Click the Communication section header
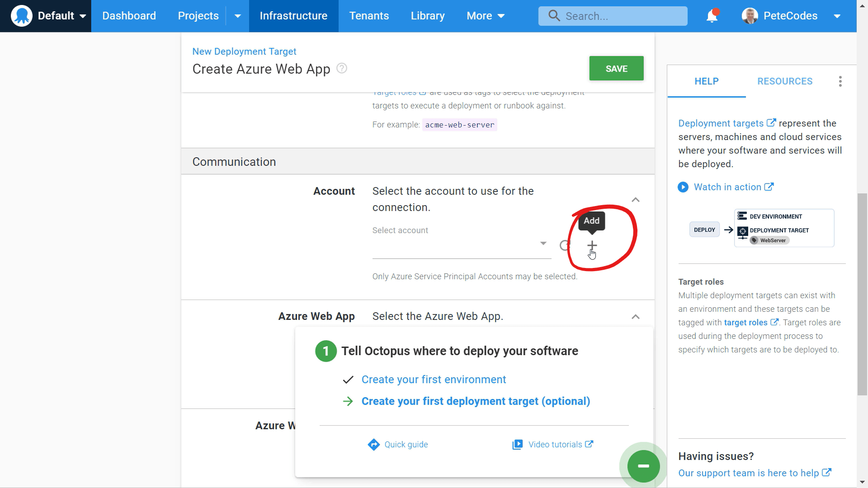The width and height of the screenshot is (868, 488). tap(418, 162)
